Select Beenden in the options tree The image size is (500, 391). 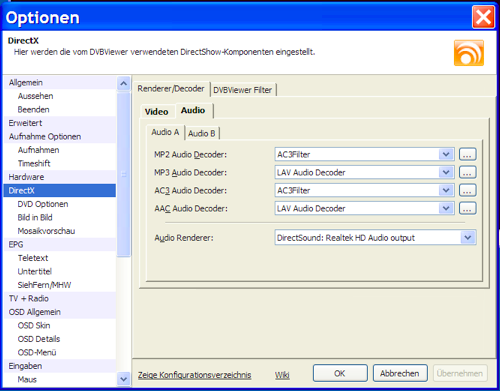point(60,109)
